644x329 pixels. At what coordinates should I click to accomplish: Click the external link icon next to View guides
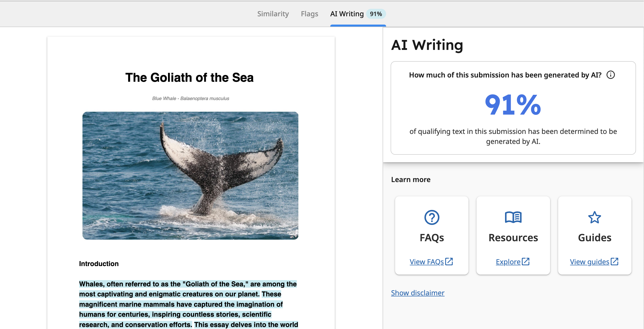614,261
